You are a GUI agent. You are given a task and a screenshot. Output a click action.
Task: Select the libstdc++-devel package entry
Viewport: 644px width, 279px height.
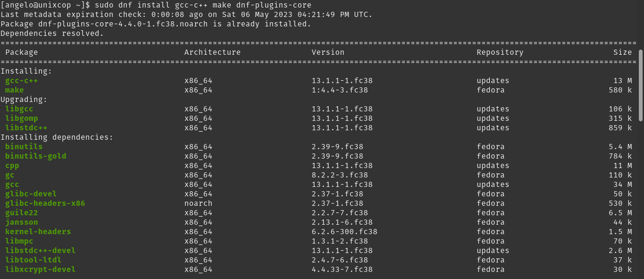click(x=41, y=251)
